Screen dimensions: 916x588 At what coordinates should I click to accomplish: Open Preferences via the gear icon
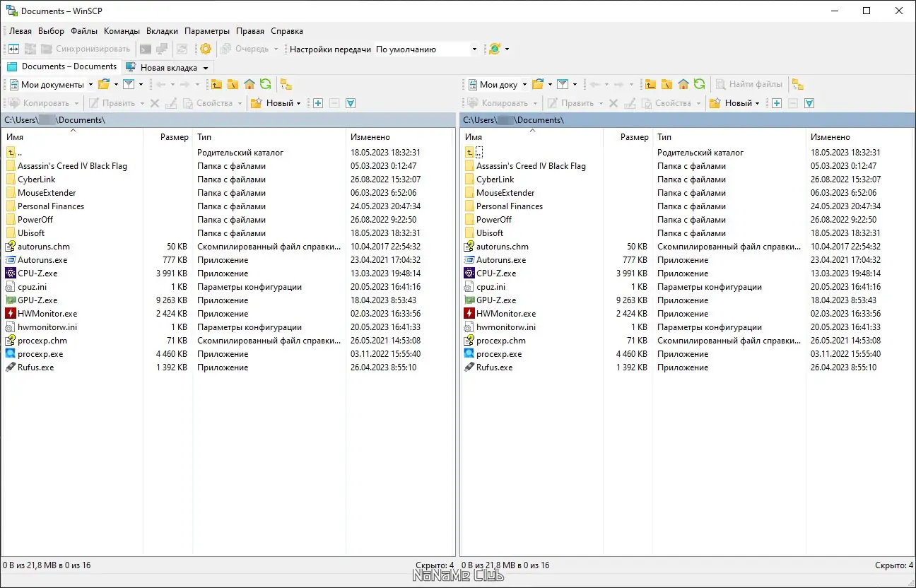[206, 49]
